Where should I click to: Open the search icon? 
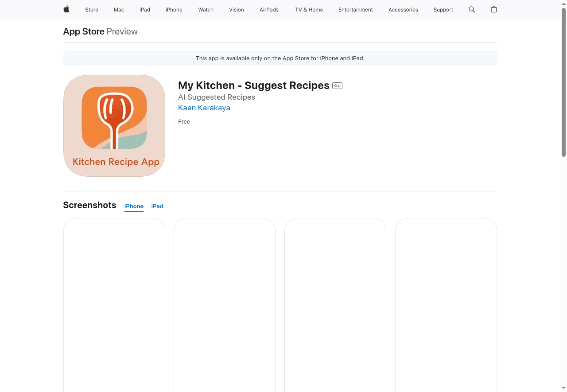471,9
